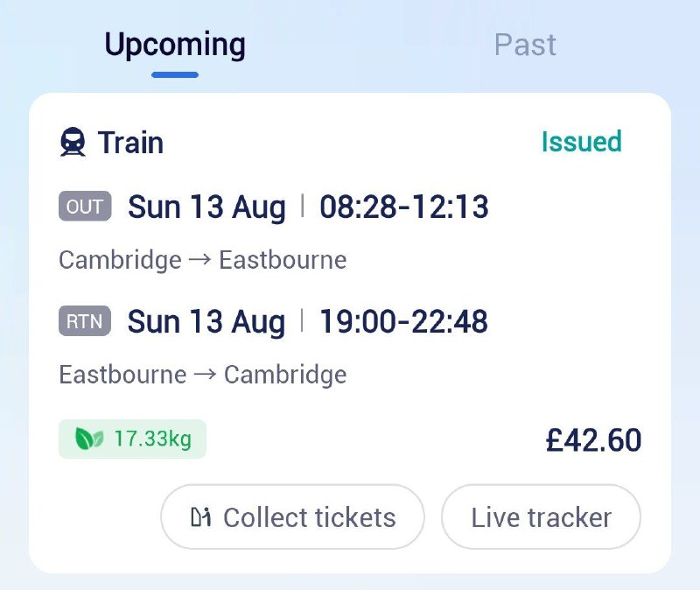700x590 pixels.
Task: Click the train icon on the booking card
Action: point(73,143)
